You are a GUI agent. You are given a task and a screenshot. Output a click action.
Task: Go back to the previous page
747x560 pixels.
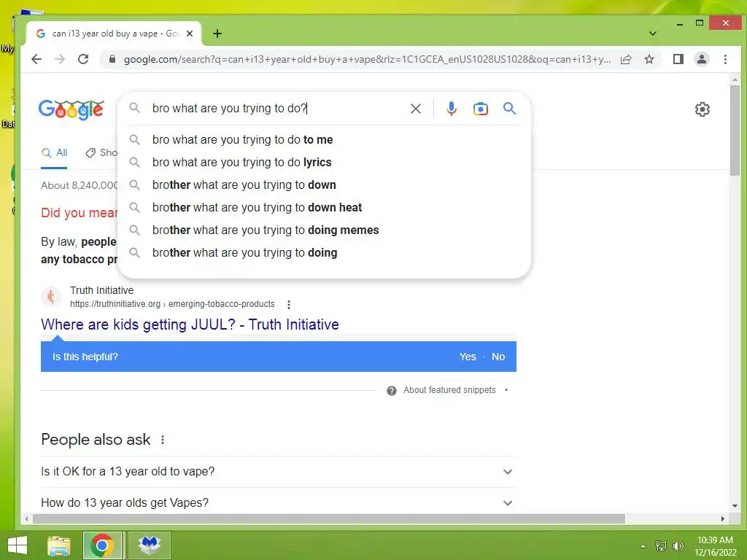[36, 59]
